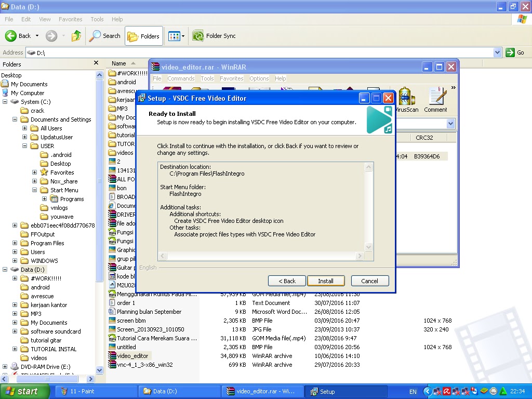Click the Install button in Setup
The width and height of the screenshot is (532, 399).
coord(326,281)
